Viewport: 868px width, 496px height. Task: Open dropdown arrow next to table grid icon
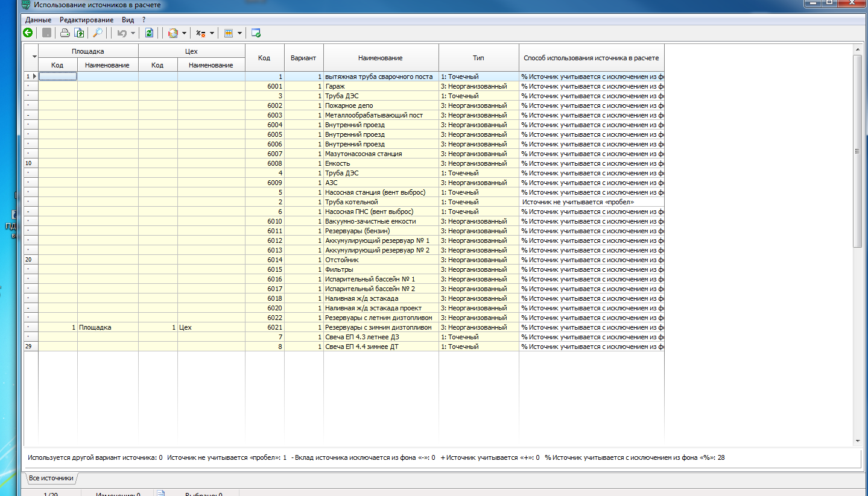(239, 33)
